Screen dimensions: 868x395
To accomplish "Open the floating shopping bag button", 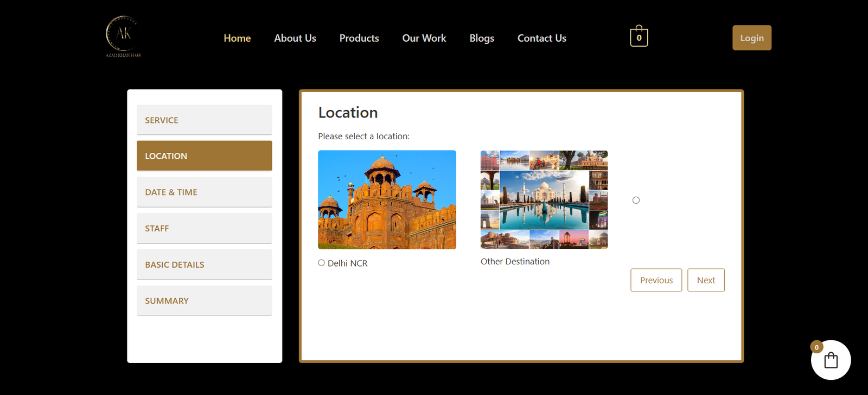I will click(831, 360).
